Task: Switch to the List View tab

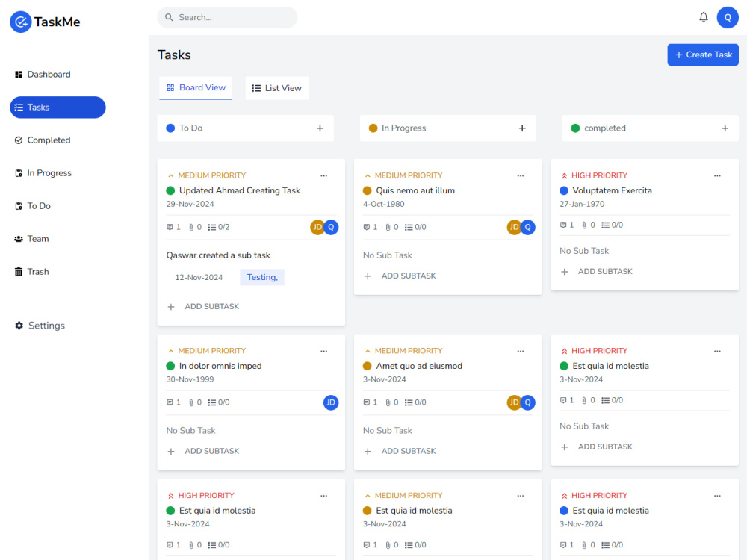Action: (276, 87)
